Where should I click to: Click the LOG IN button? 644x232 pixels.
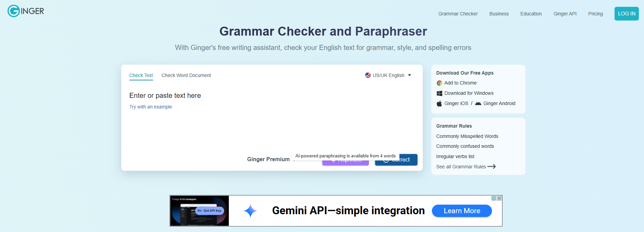tap(627, 14)
